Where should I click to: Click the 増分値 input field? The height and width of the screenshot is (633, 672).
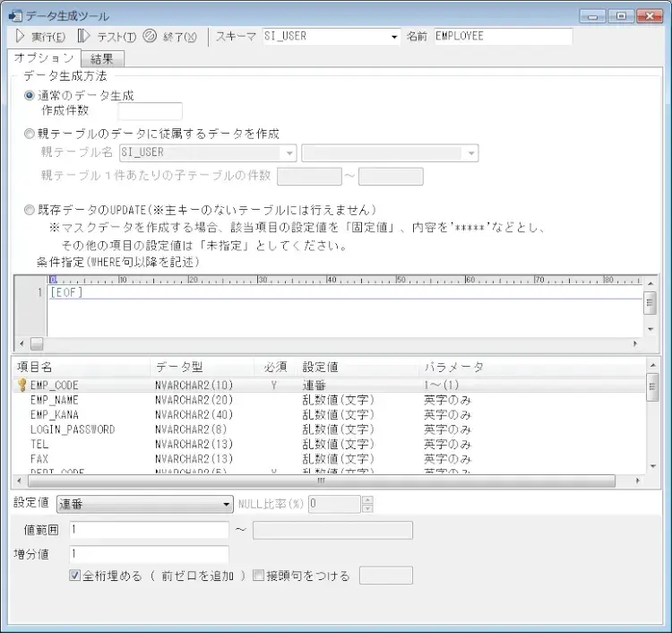(x=148, y=554)
